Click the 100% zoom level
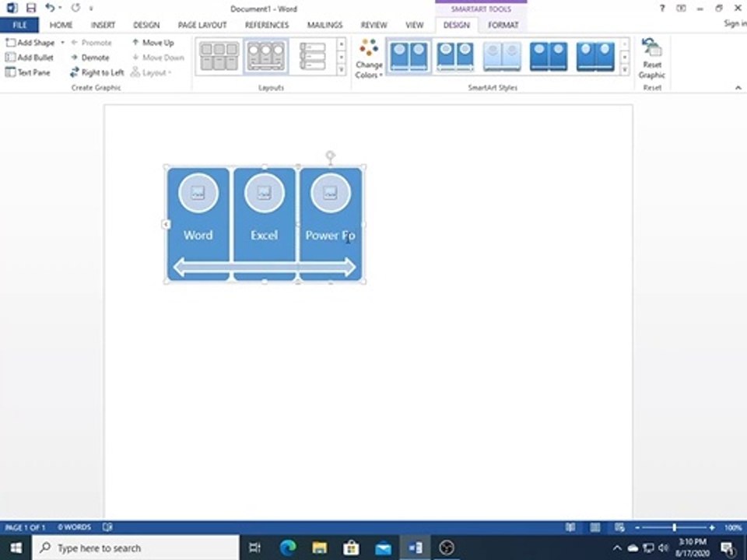 tap(733, 527)
